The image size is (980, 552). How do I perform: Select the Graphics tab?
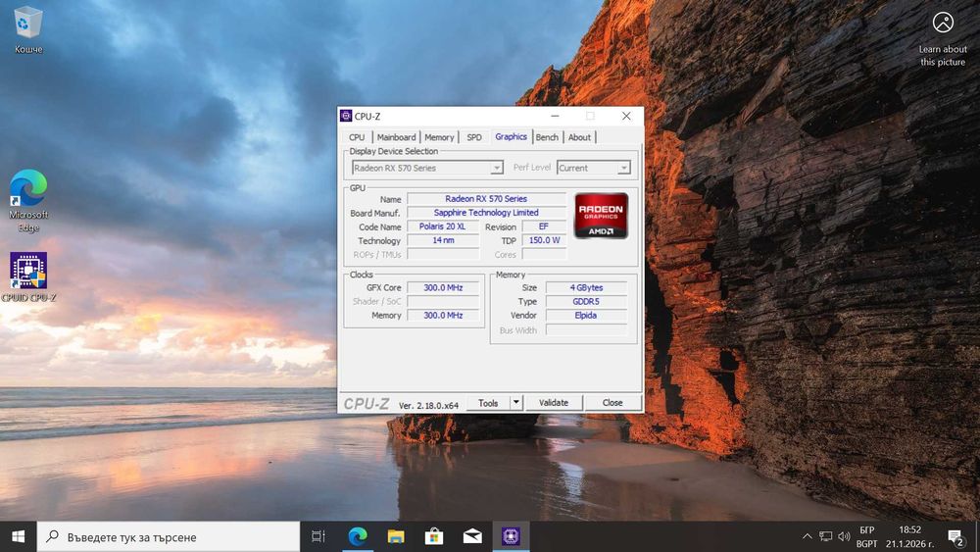pyautogui.click(x=511, y=136)
